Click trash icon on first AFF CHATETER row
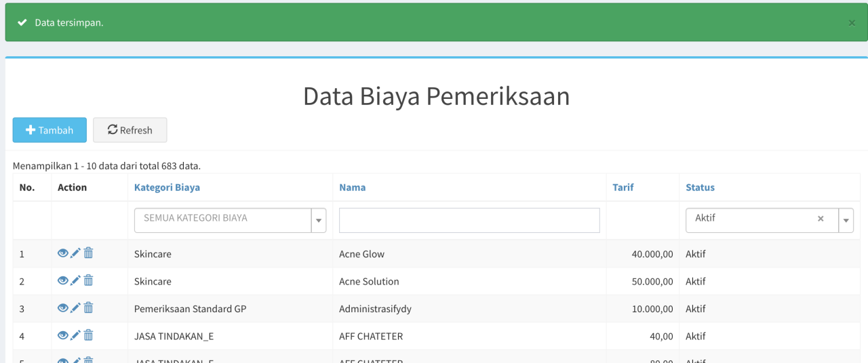Image resolution: width=868 pixels, height=363 pixels. click(x=88, y=335)
